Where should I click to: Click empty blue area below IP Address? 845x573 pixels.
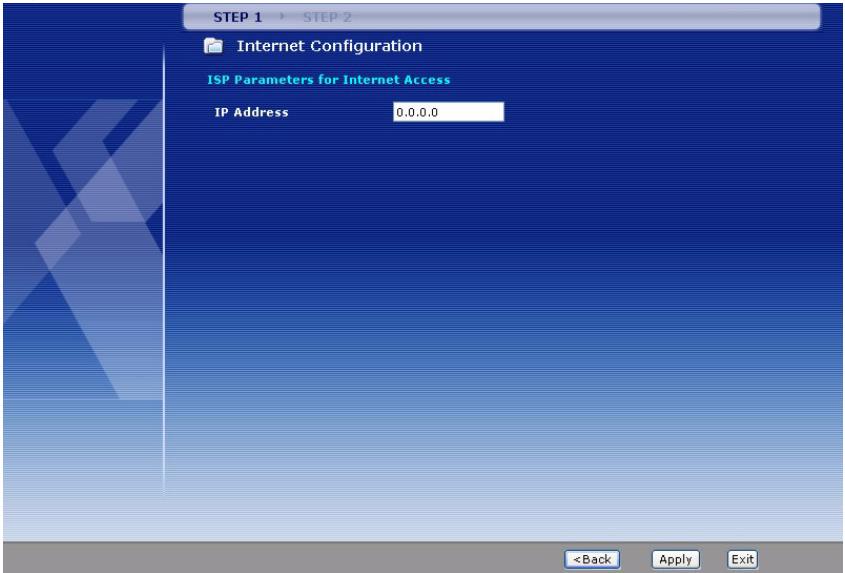(400, 250)
